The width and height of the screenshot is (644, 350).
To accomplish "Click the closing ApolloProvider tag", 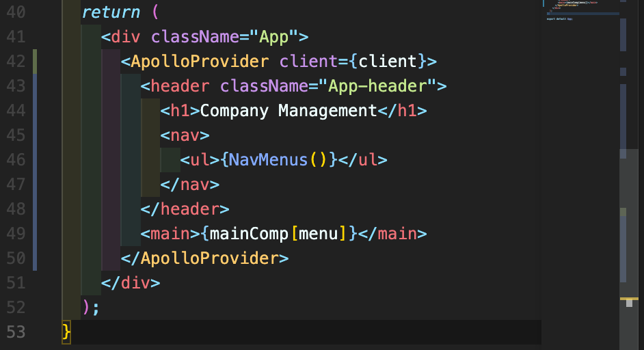I will 205,258.
